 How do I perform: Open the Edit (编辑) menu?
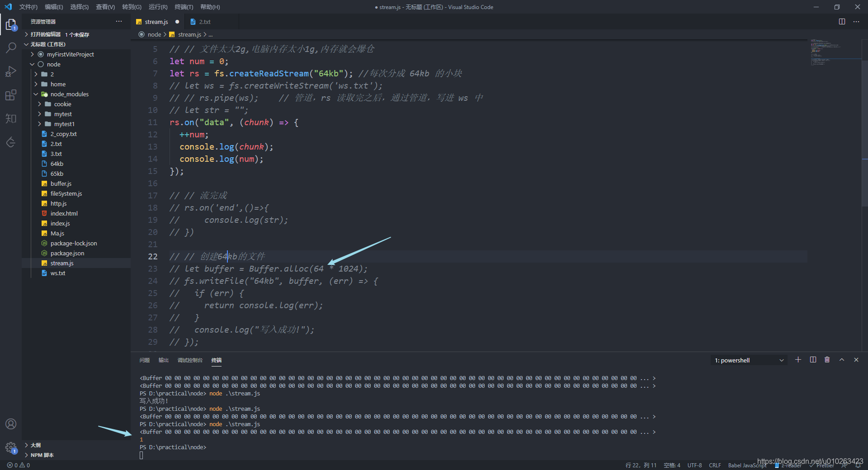[54, 7]
